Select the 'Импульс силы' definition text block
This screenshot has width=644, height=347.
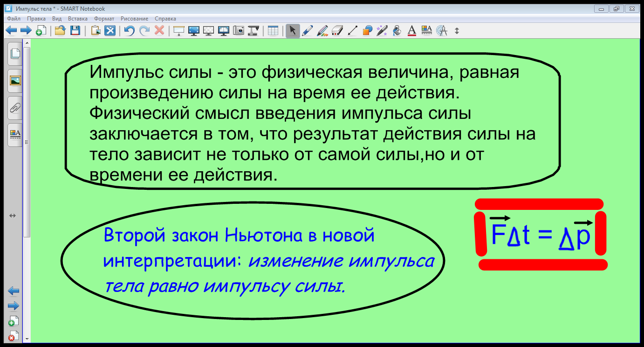point(312,124)
